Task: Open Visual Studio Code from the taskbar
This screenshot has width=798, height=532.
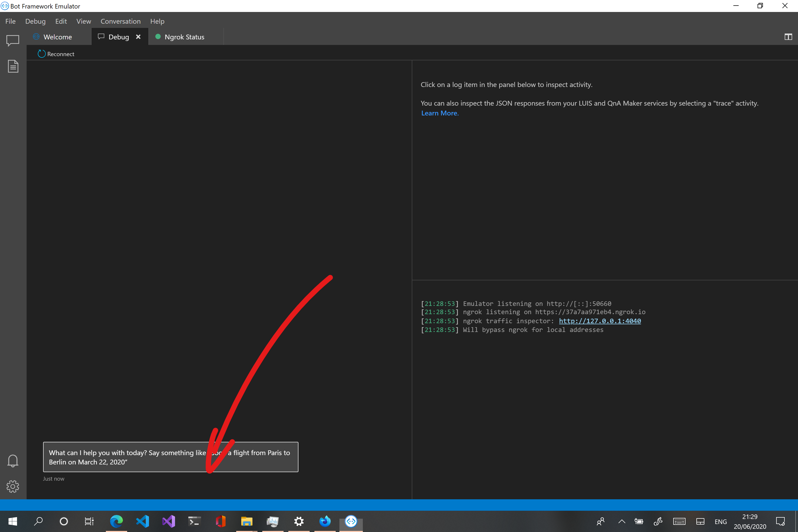Action: click(143, 521)
